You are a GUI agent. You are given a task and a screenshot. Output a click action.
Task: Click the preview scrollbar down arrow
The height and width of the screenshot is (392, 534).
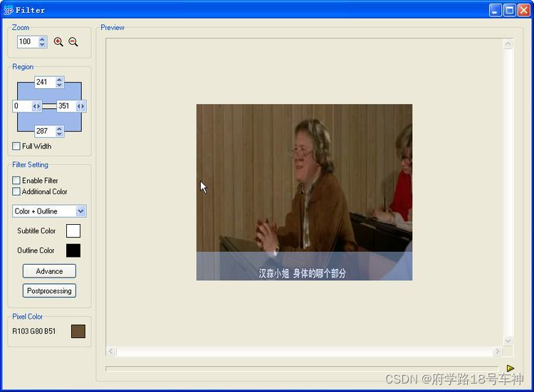click(508, 341)
